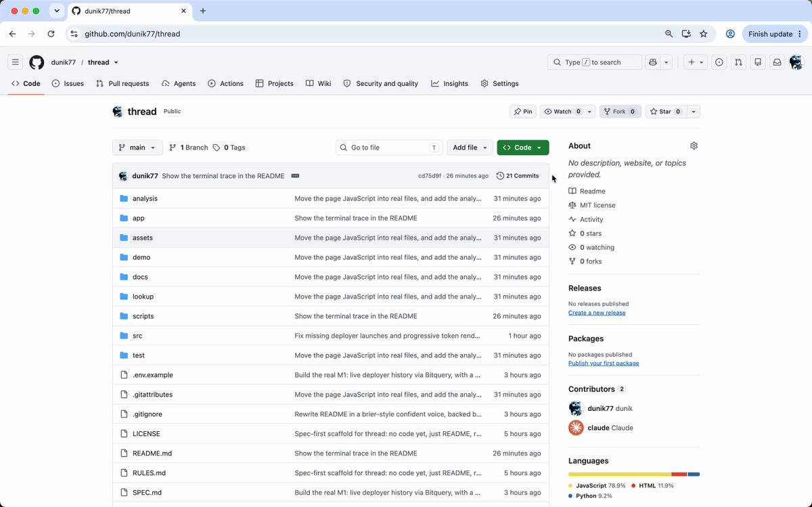Open the Add file dropdown
Viewport: 812px width, 507px height.
(x=470, y=148)
